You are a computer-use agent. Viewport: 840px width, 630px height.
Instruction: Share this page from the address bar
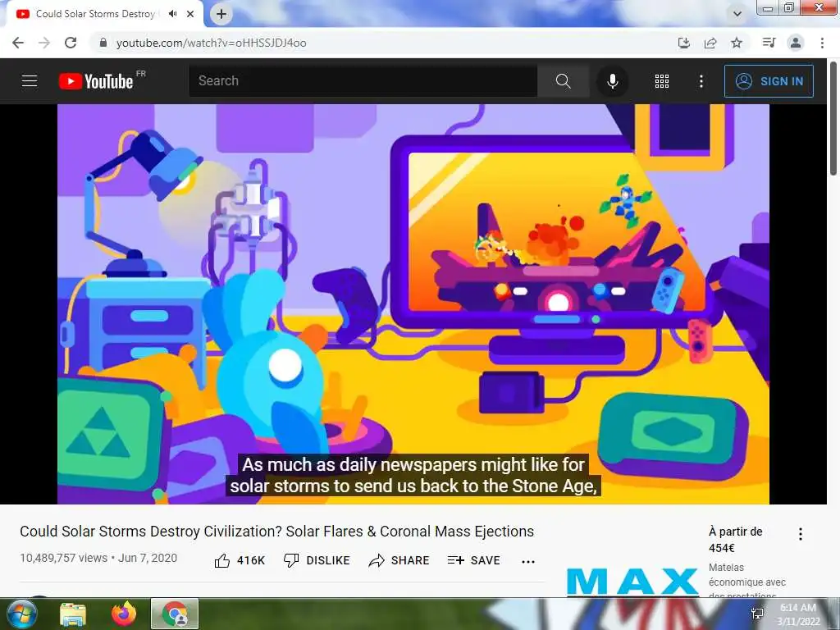[710, 43]
